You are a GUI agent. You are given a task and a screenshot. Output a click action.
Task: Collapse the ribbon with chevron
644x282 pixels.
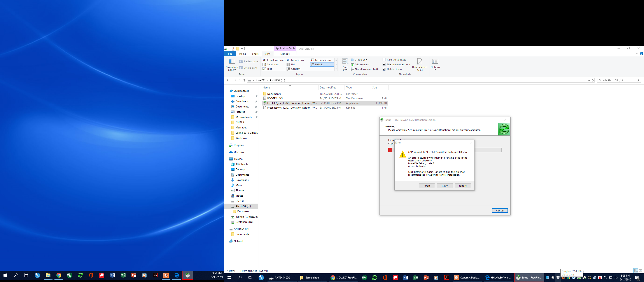[x=637, y=54]
